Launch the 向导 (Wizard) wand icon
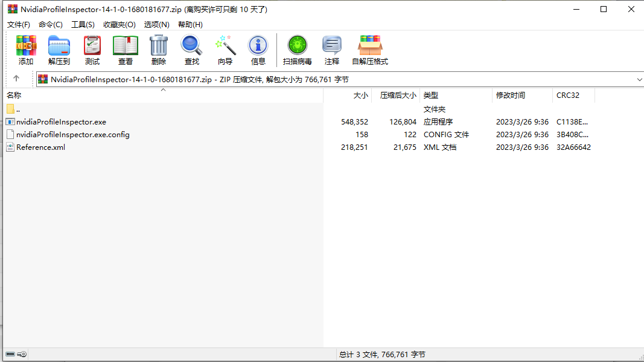The width and height of the screenshot is (644, 362). (226, 45)
